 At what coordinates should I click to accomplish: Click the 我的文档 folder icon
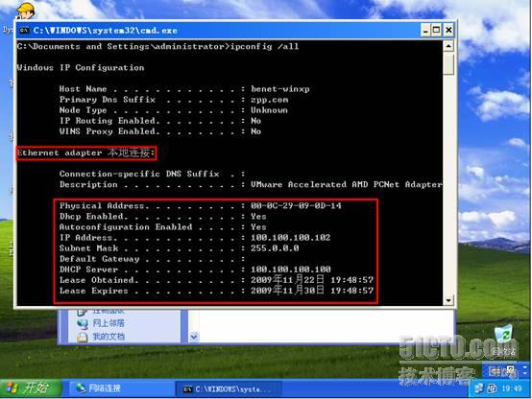click(83, 337)
